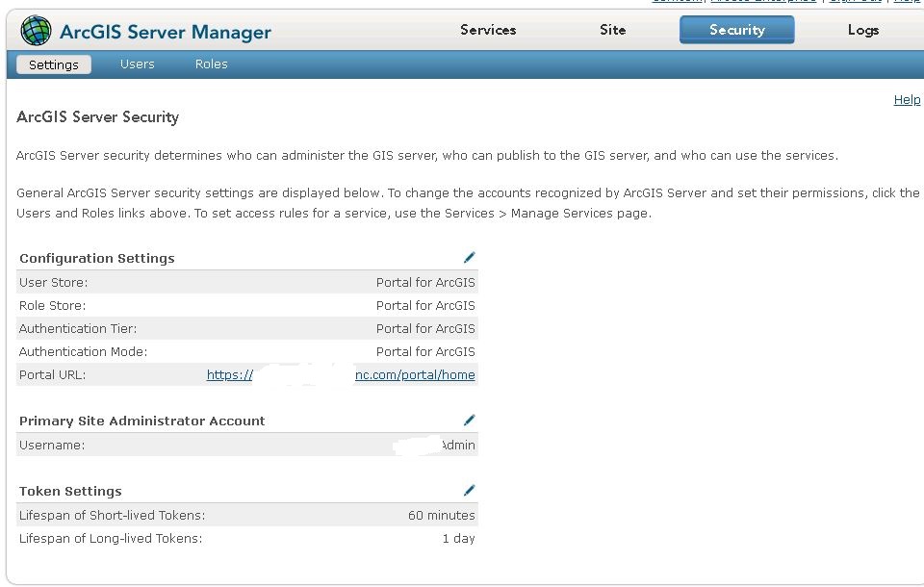
Task: Select the ArcGIS Server Security heading
Action: pyautogui.click(x=98, y=117)
